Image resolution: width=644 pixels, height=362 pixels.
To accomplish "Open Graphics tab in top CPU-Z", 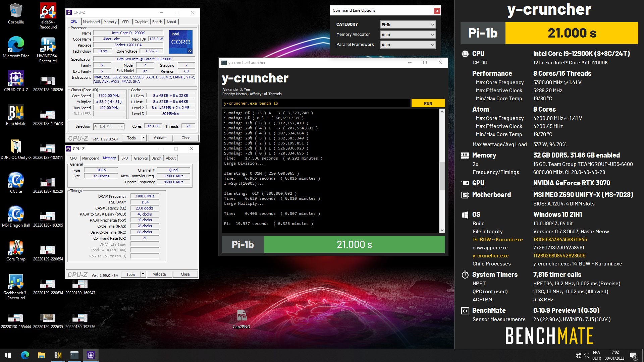I will [x=141, y=22].
